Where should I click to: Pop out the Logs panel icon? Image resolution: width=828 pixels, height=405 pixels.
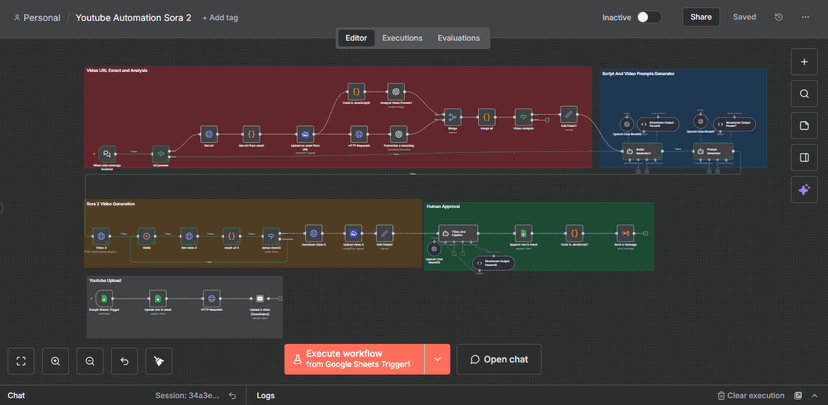(798, 395)
